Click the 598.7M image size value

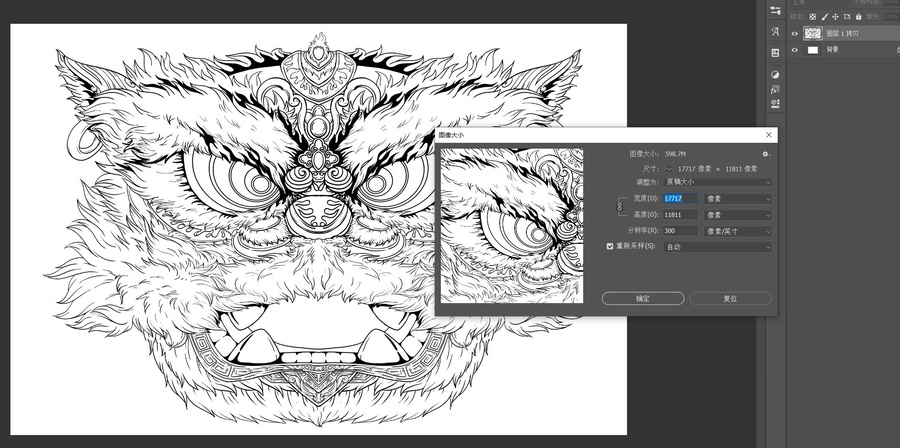click(x=676, y=154)
